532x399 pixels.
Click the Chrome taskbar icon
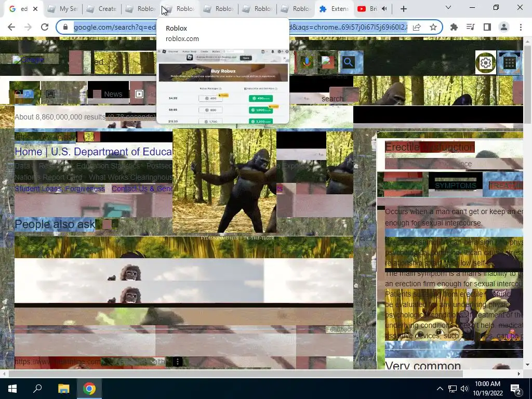coord(89,389)
